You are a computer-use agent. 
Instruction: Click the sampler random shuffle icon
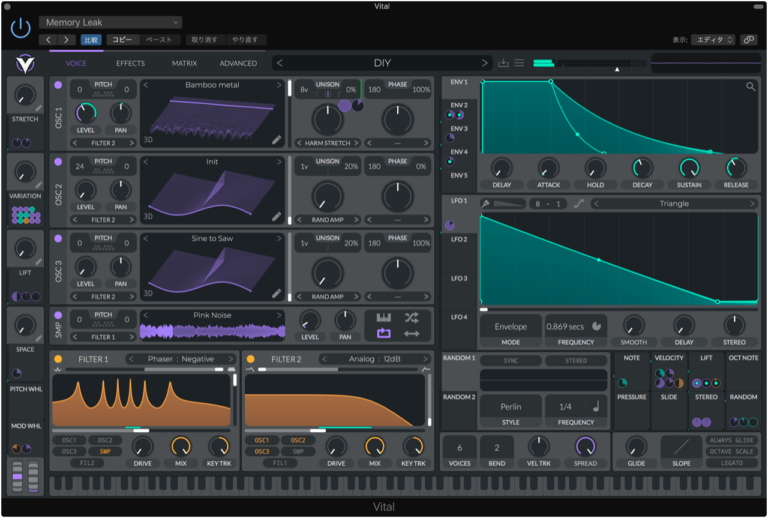(x=412, y=317)
